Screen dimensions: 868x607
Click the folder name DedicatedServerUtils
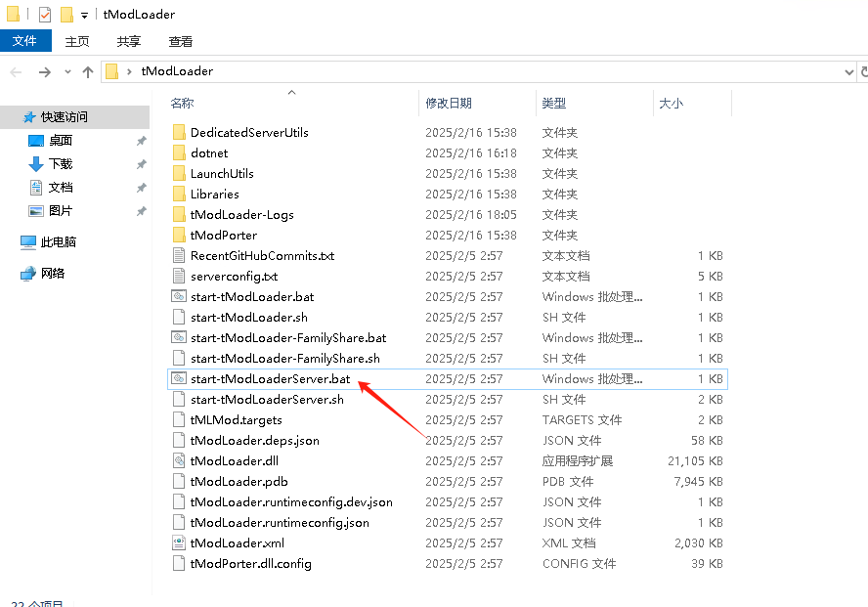pyautogui.click(x=249, y=132)
